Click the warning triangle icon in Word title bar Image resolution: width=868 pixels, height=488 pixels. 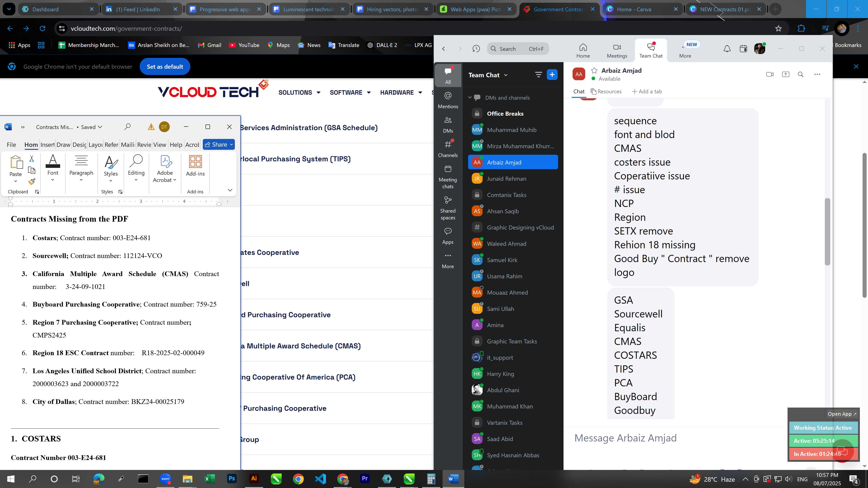[151, 127]
